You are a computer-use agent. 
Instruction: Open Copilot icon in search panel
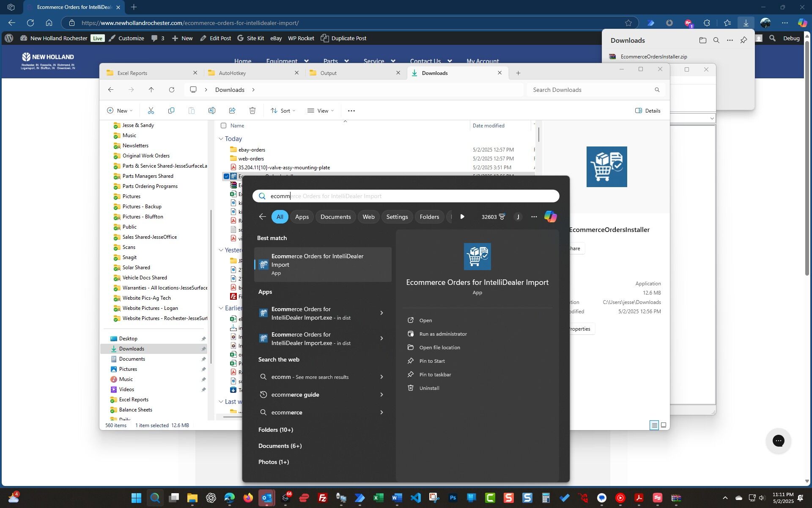tap(550, 217)
